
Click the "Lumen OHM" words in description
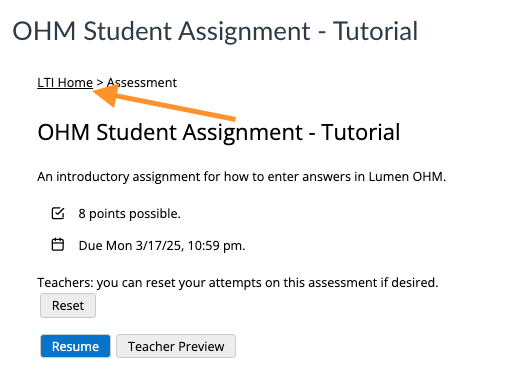pos(407,176)
